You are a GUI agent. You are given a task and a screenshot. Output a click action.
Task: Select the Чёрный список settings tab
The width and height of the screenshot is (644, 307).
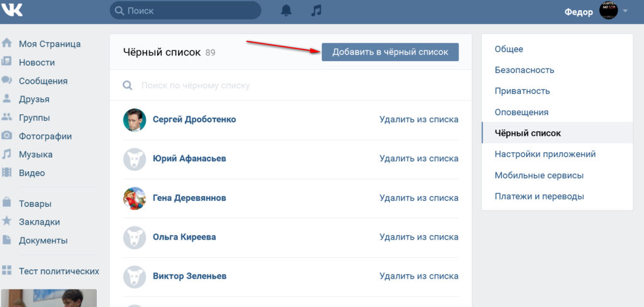tap(557, 133)
